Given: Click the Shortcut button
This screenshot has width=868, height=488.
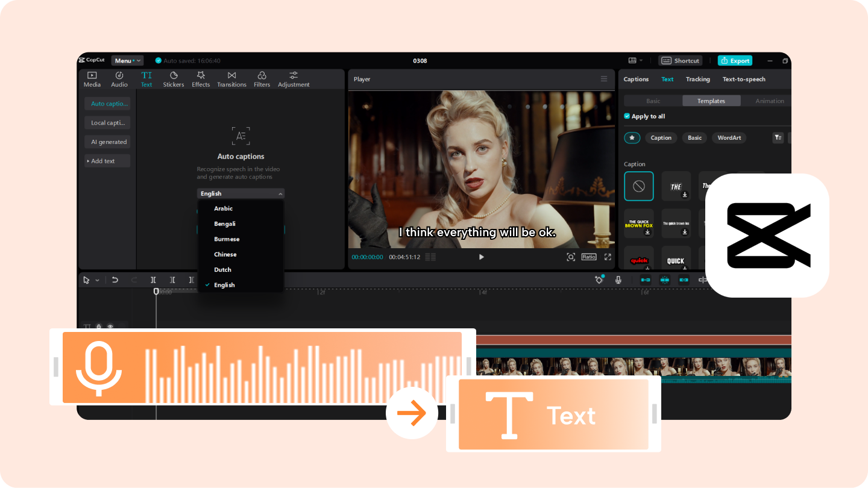Looking at the screenshot, I should coord(681,61).
